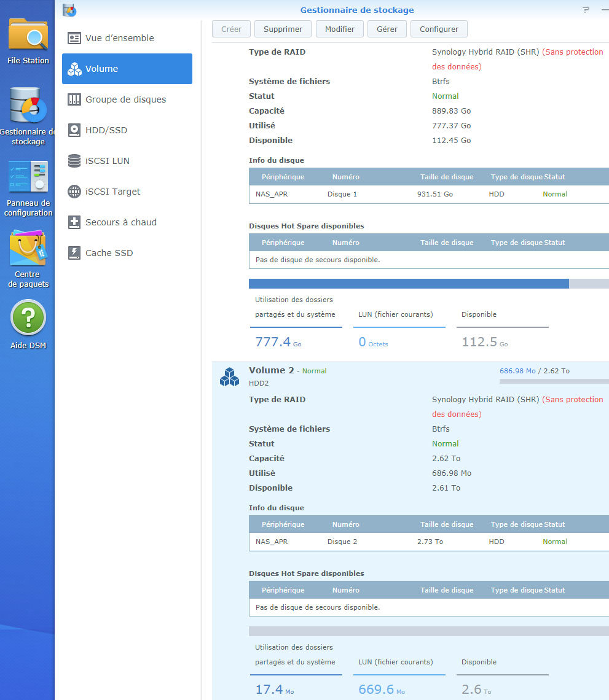Open the iSCSI LUN section
The width and height of the screenshot is (609, 700).
click(x=127, y=161)
